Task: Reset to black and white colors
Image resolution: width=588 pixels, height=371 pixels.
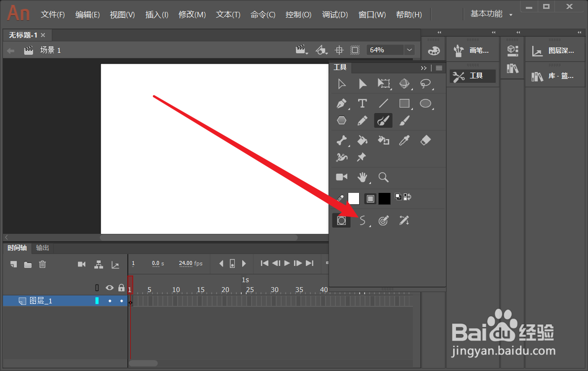Action: pyautogui.click(x=398, y=196)
